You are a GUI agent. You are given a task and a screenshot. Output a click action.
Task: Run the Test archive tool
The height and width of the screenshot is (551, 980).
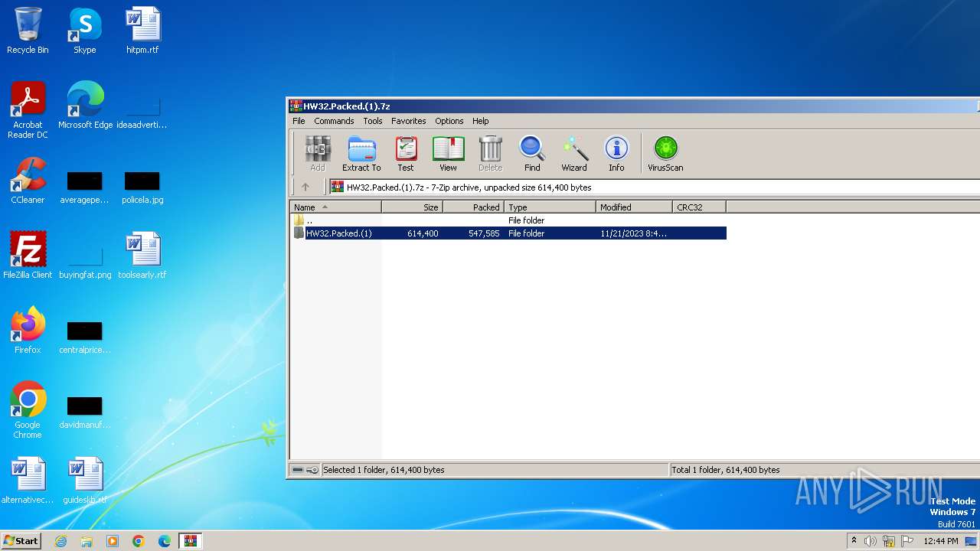[406, 154]
